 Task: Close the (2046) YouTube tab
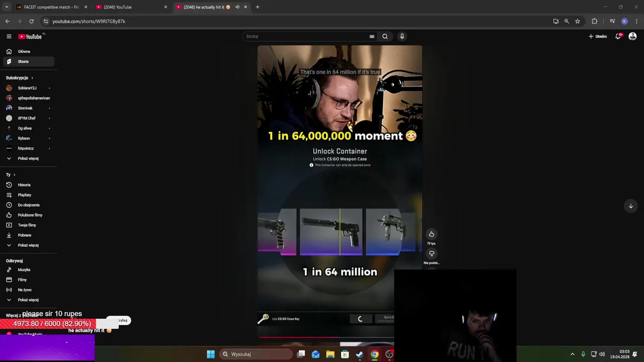point(166,7)
